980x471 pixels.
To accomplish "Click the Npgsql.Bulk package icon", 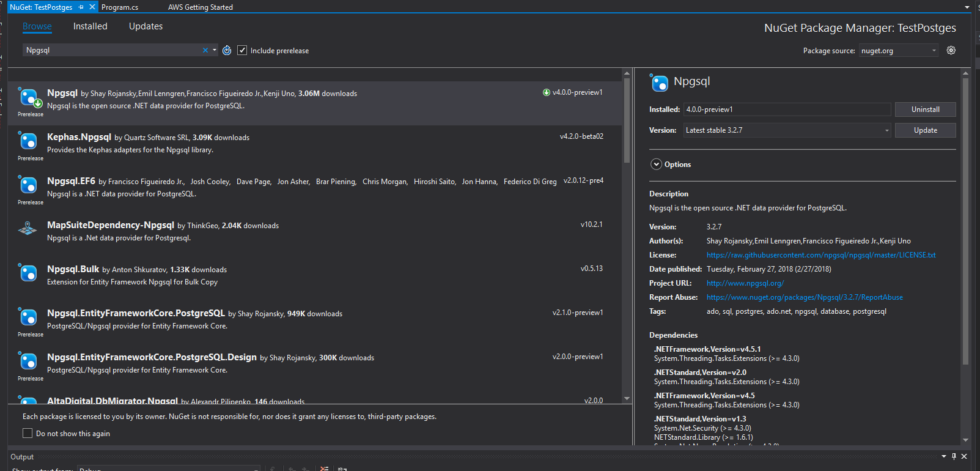I will (28, 273).
